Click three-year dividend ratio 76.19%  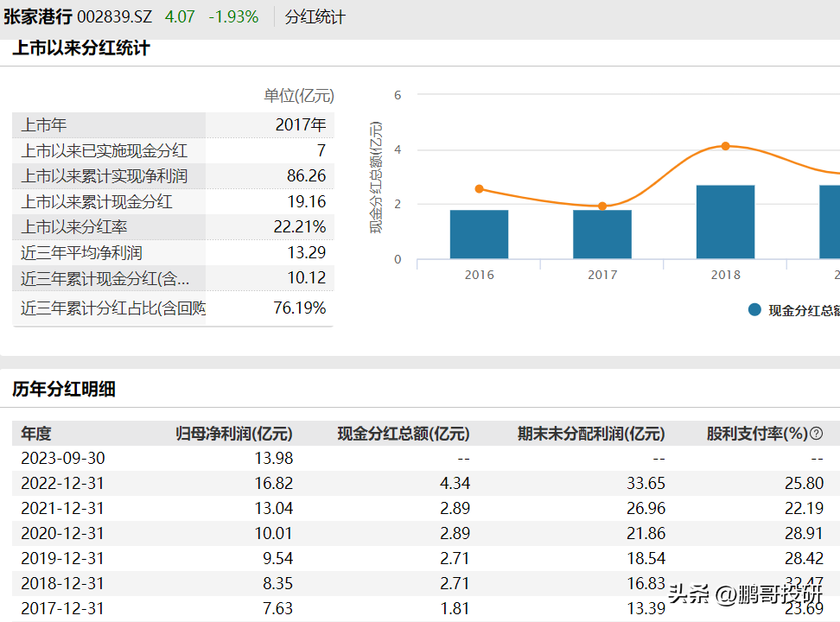point(300,308)
